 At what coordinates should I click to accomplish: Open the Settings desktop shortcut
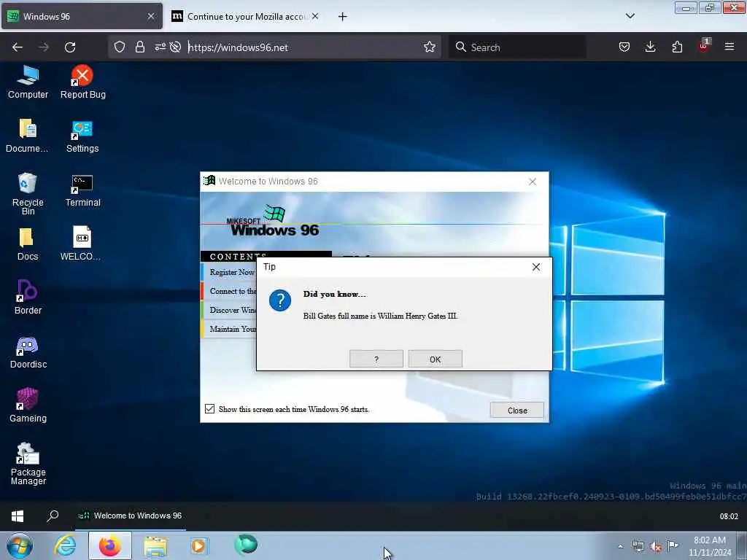tap(82, 136)
